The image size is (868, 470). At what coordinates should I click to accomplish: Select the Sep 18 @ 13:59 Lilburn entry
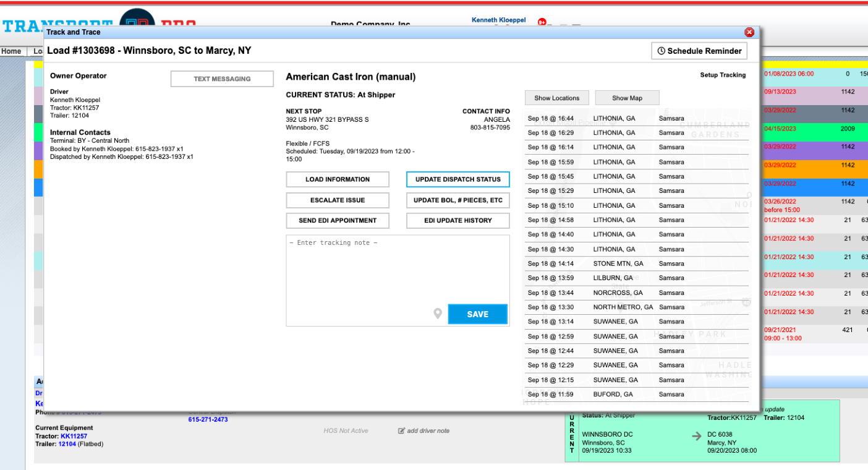pyautogui.click(x=637, y=278)
